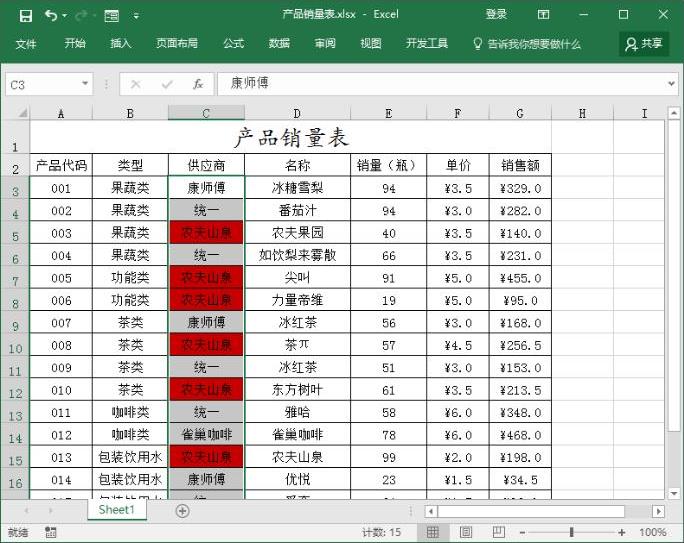The height and width of the screenshot is (543, 684).
Task: Click 登录 to sign in
Action: point(496,14)
